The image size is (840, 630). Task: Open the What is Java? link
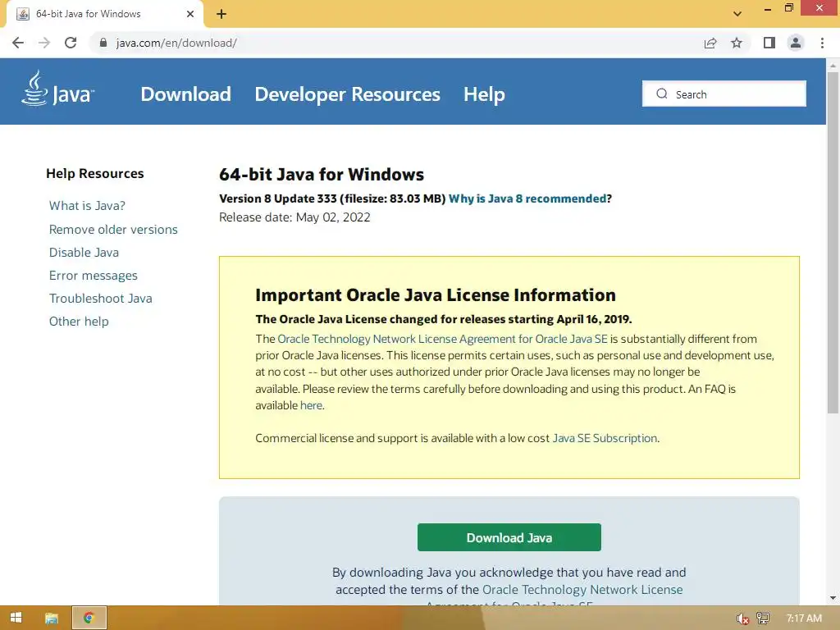tap(87, 206)
